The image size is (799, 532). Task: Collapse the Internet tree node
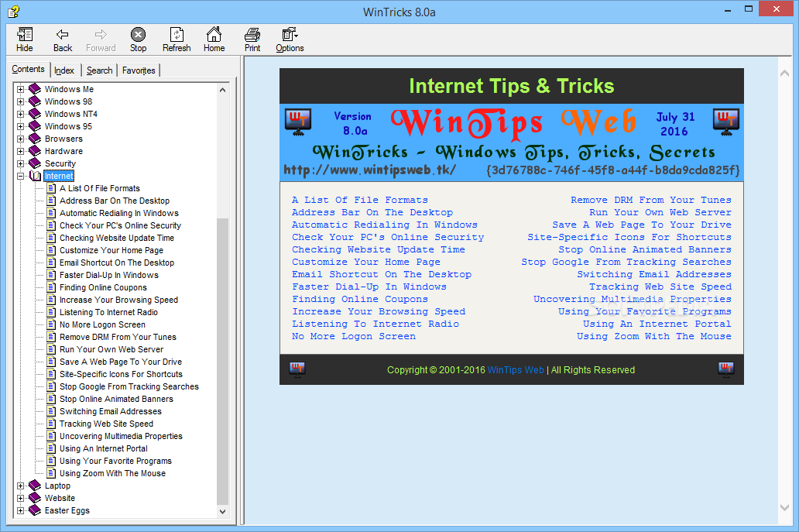tap(20, 176)
